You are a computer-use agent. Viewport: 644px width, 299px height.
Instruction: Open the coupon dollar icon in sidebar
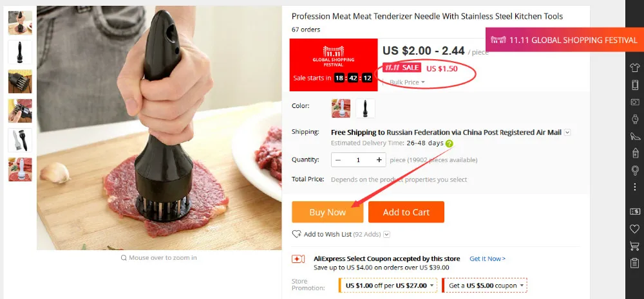click(x=635, y=212)
